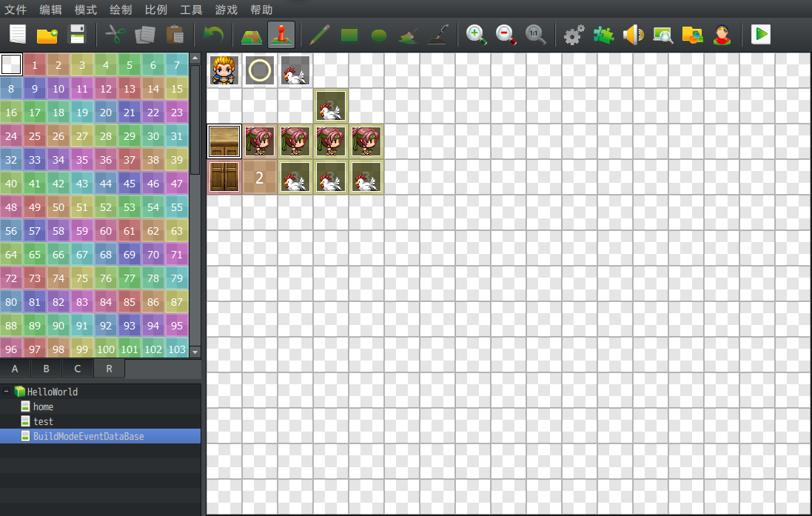Screen dimensions: 812x516
Task: Collapse the HelloWorld project tree
Action: 6,391
